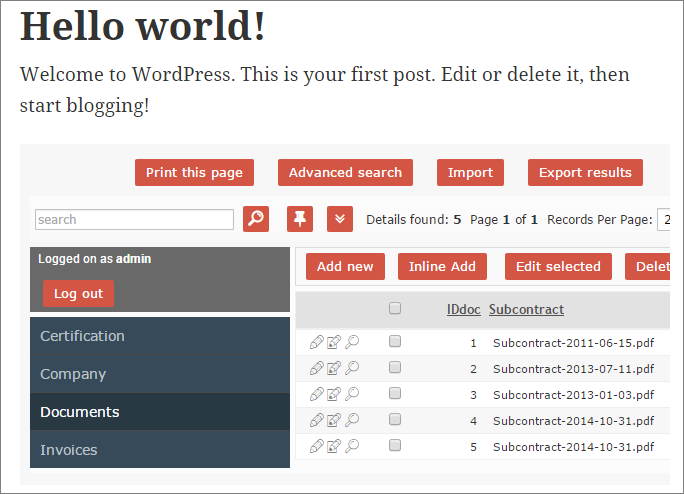Click the partially visible Delete button
The height and width of the screenshot is (494, 684).
coord(648,266)
